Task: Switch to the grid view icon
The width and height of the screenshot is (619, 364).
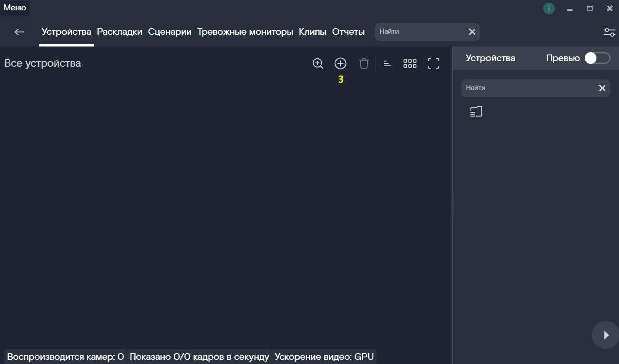Action: (x=410, y=63)
